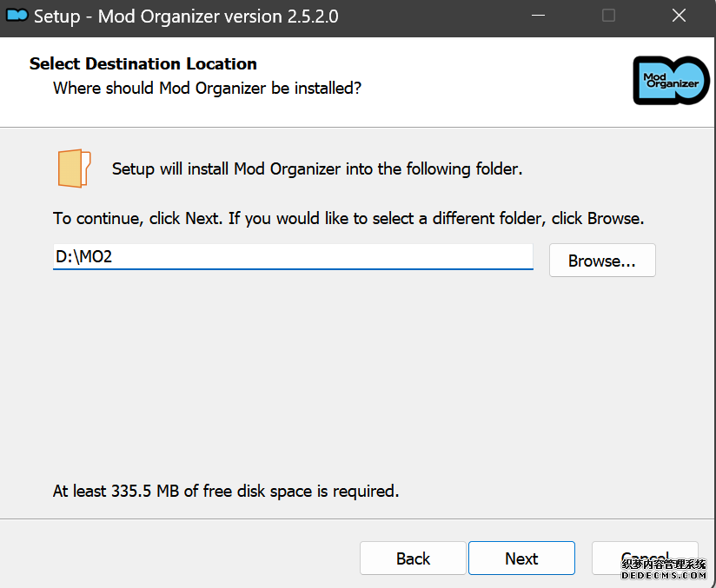This screenshot has height=588, width=716.
Task: Click 'Where should Mod Organizer be installed?' text
Action: click(x=208, y=88)
